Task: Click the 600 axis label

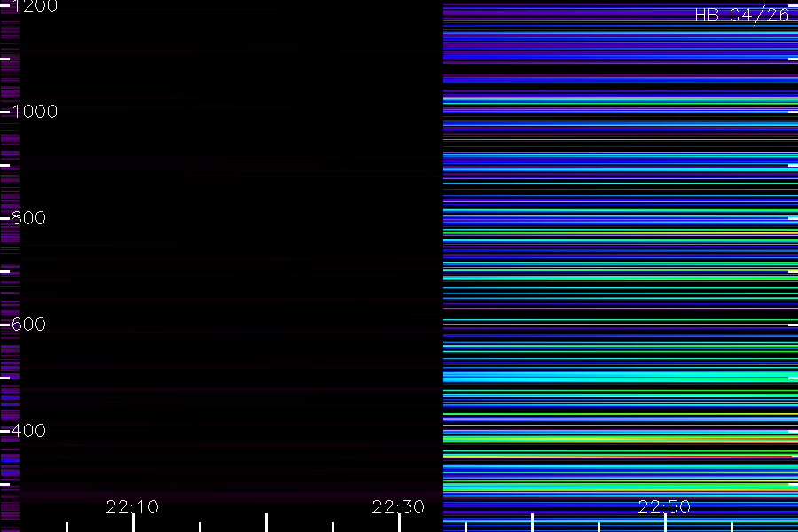Action: (28, 325)
